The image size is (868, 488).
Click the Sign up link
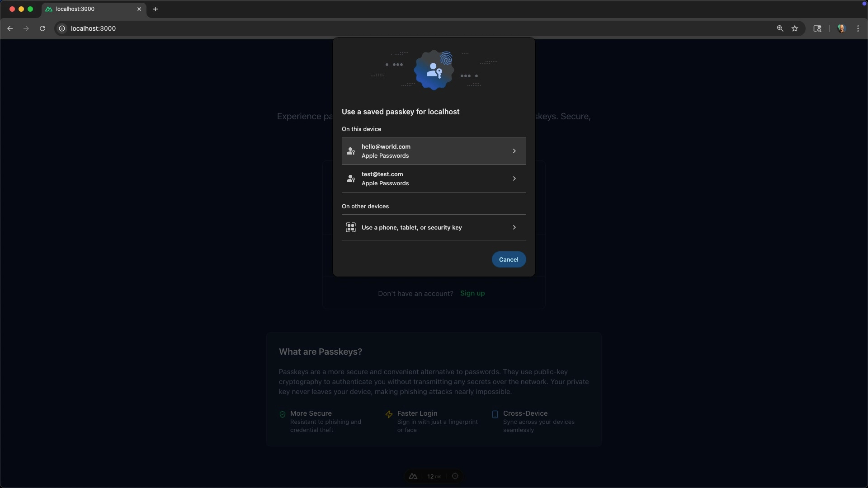(472, 293)
